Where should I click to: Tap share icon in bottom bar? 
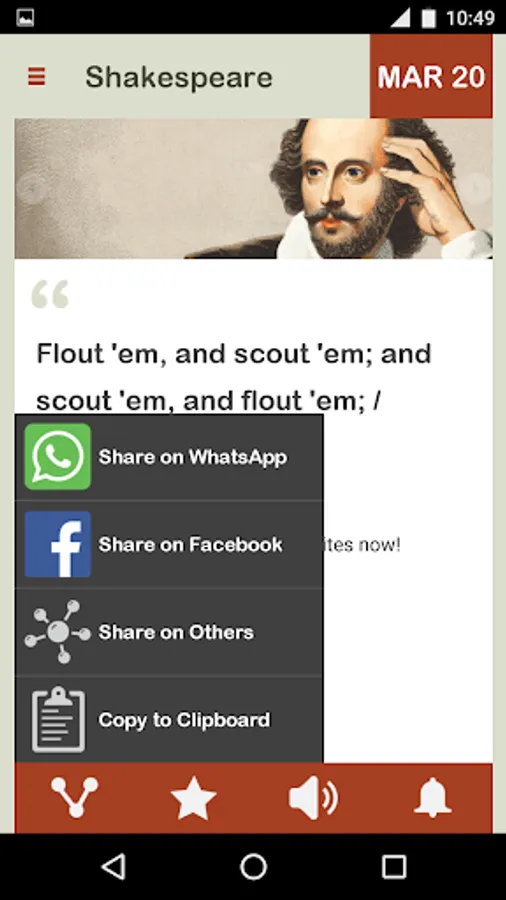click(x=75, y=797)
